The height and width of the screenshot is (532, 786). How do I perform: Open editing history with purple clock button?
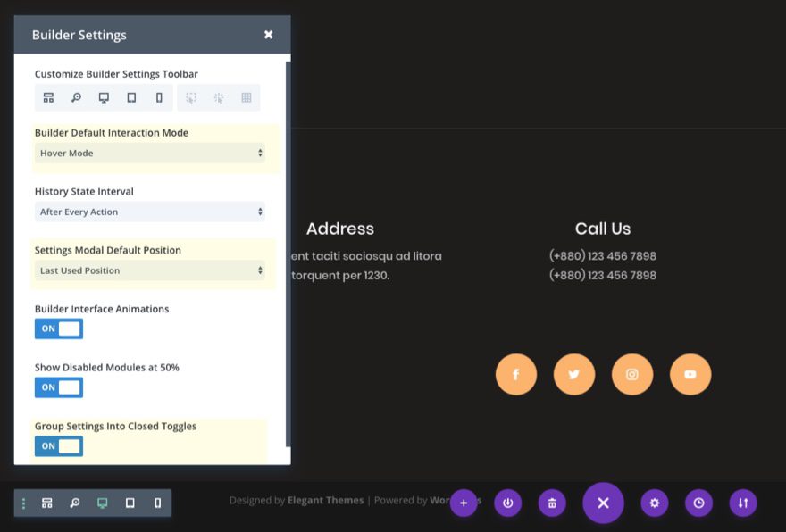pos(698,503)
